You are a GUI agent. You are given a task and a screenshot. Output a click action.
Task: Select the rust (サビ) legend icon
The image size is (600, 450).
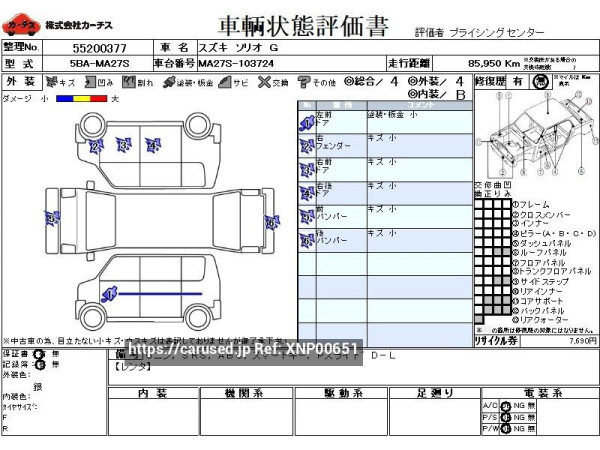226,82
